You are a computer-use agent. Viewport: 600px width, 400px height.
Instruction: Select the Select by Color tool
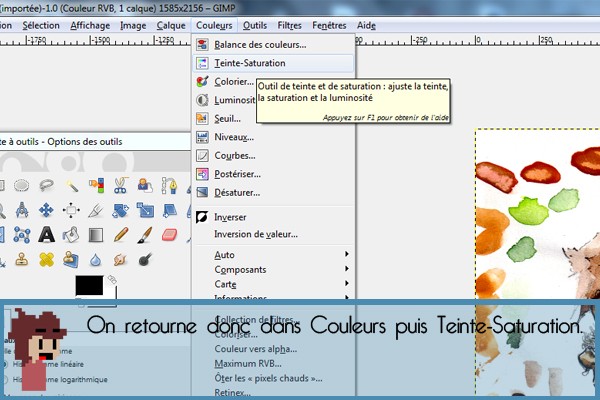[x=96, y=186]
